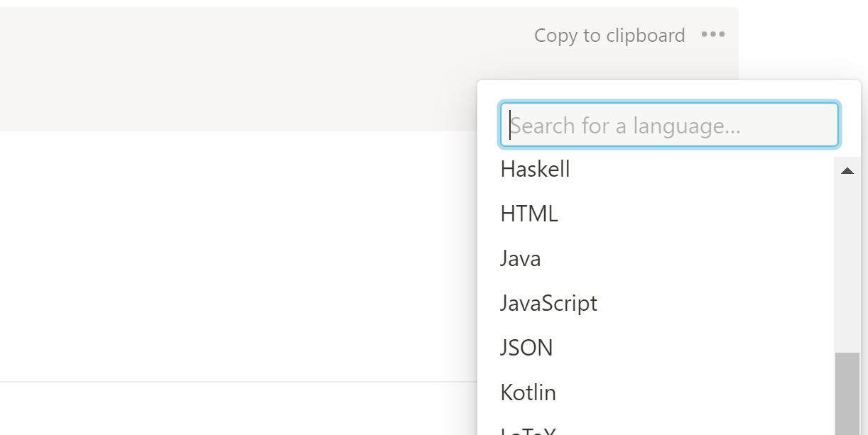
Task: Open the code block more options menu
Action: pos(712,35)
